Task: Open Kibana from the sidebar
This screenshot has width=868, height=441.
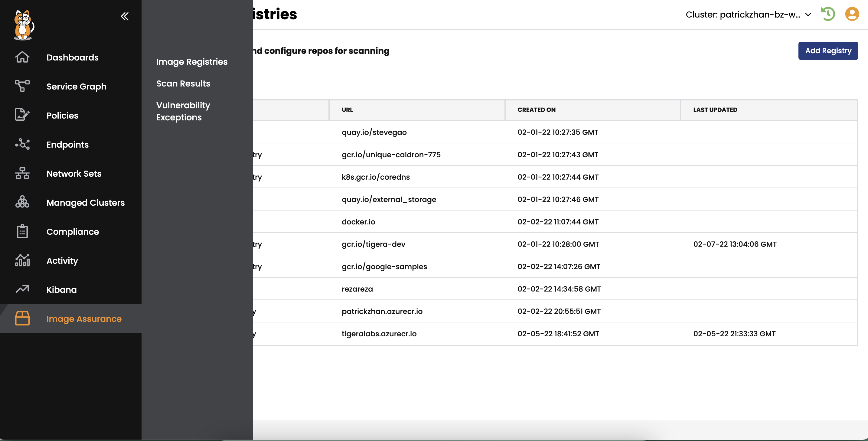Action: tap(62, 289)
